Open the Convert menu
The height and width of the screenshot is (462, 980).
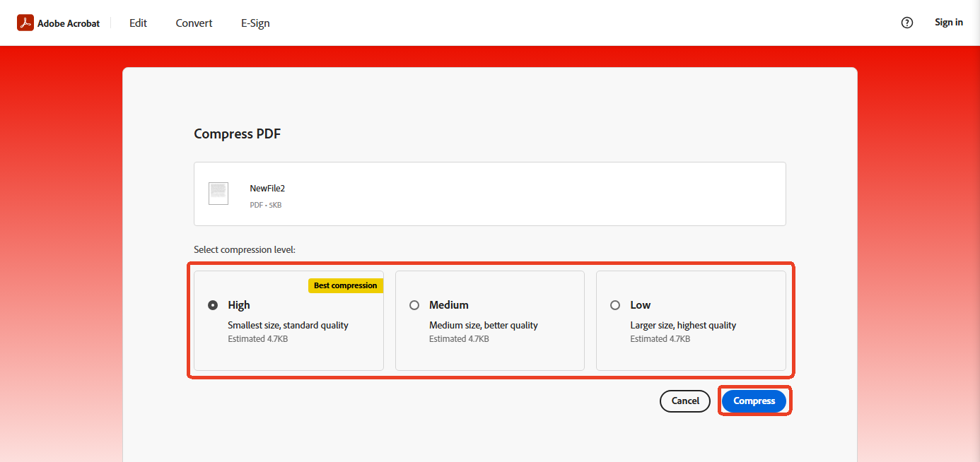(x=194, y=23)
